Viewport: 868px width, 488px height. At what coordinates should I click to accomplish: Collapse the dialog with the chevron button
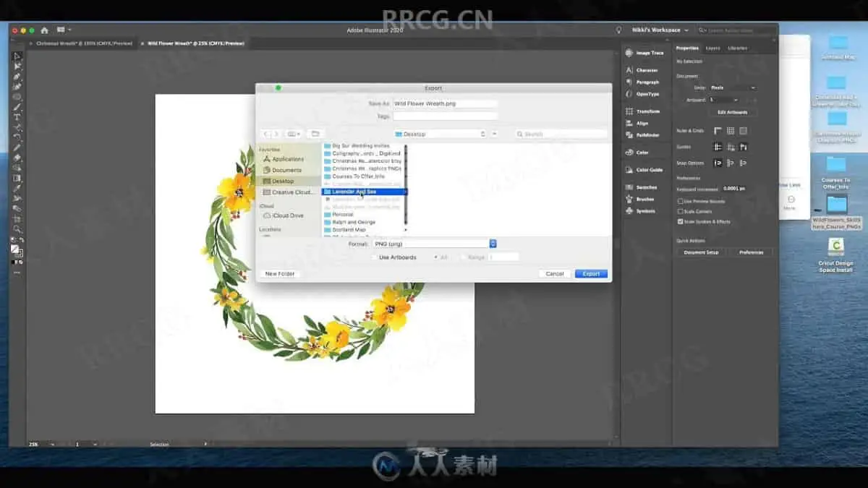click(x=495, y=134)
